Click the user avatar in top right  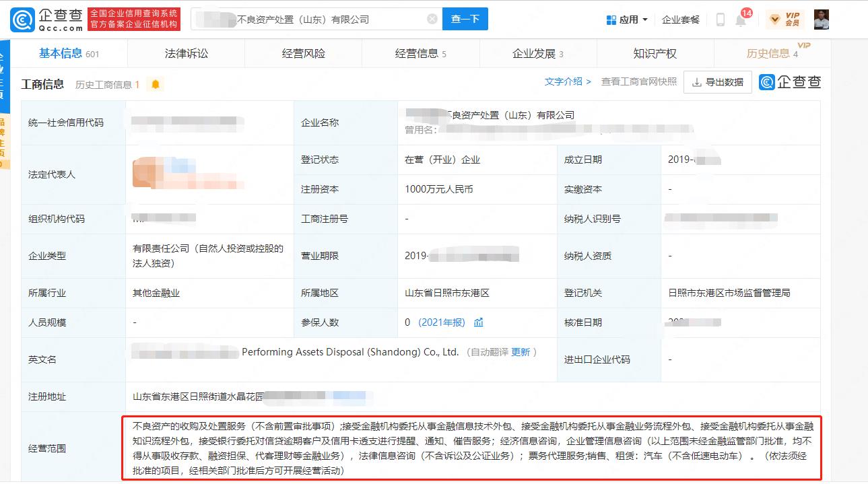822,19
